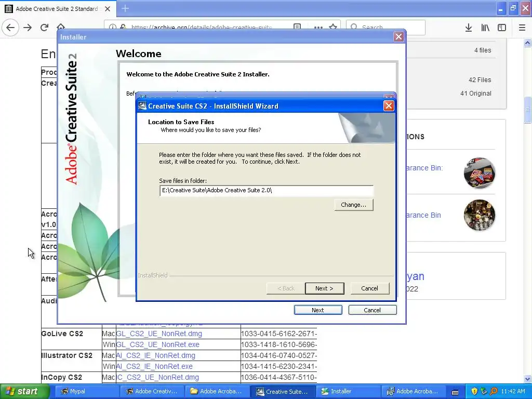Open the browser library icon
The image size is (532, 399).
click(485, 28)
